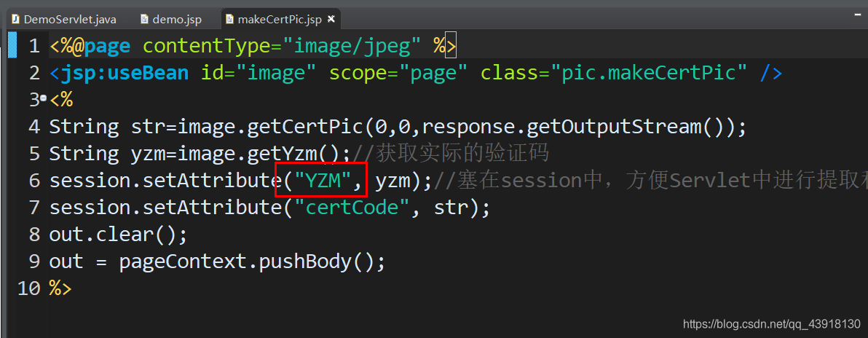Screen dimensions: 868x338
Task: Click out.clear() statement on line 8
Action: 118,235
